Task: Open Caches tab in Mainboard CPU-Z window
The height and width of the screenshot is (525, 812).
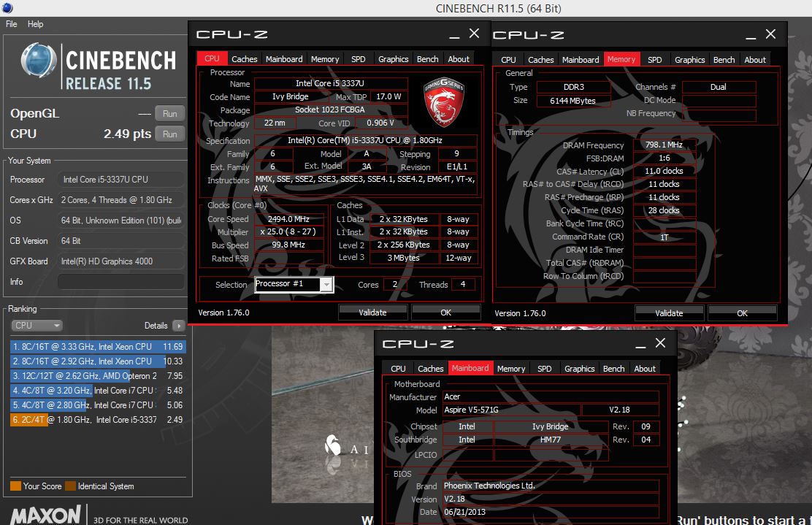Action: pos(430,369)
